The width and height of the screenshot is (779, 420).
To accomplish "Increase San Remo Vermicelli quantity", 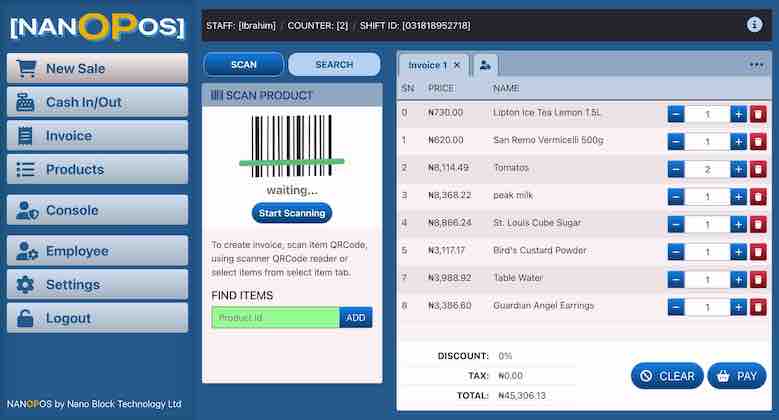I will point(738,142).
